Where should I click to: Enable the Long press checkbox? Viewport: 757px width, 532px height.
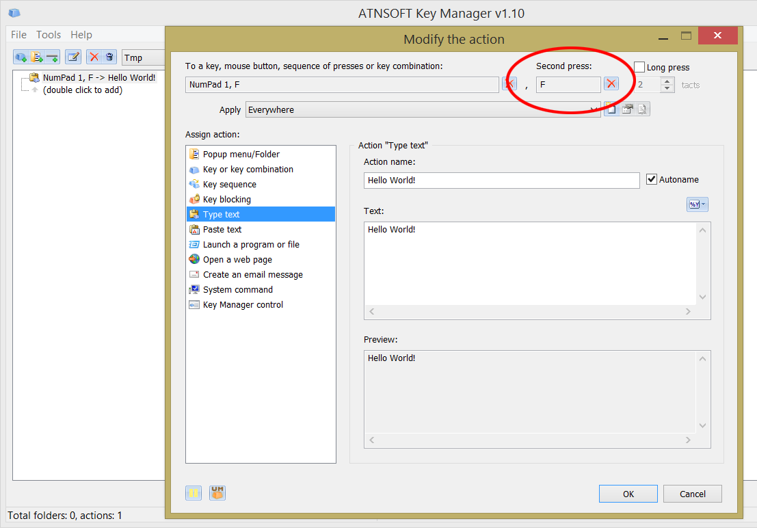pyautogui.click(x=639, y=67)
